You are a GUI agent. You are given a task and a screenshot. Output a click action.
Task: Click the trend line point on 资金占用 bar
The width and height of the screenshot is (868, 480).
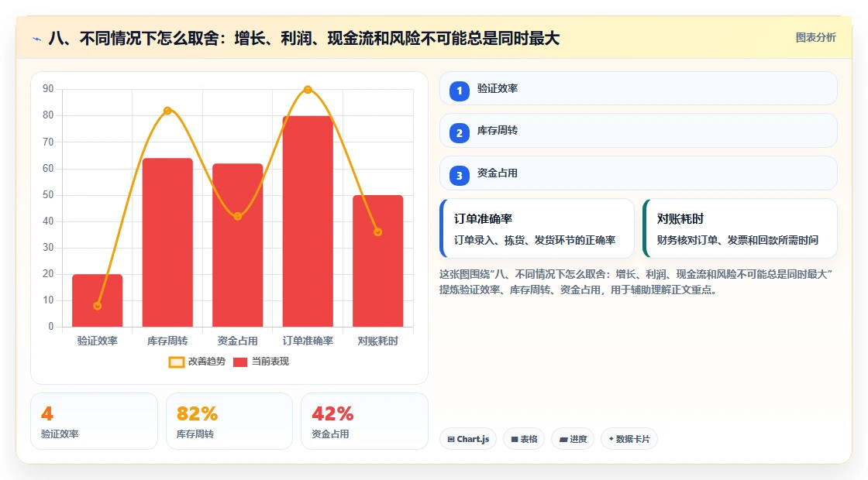pos(237,216)
